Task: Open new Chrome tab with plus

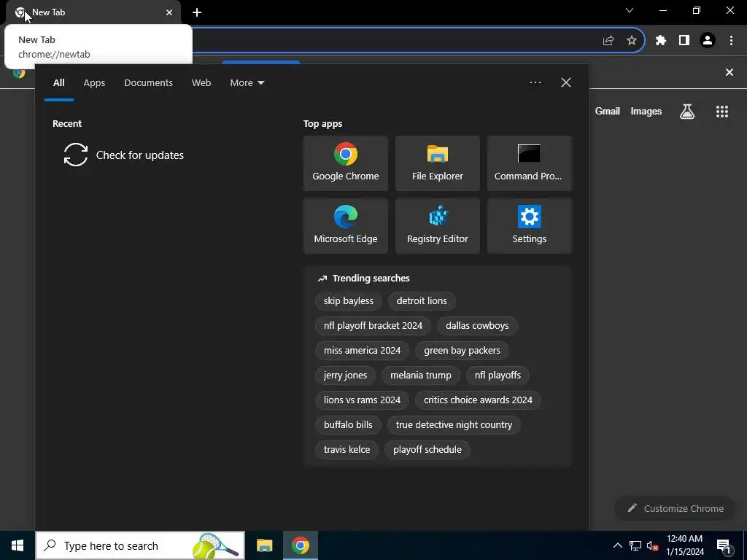Action: coord(197,12)
